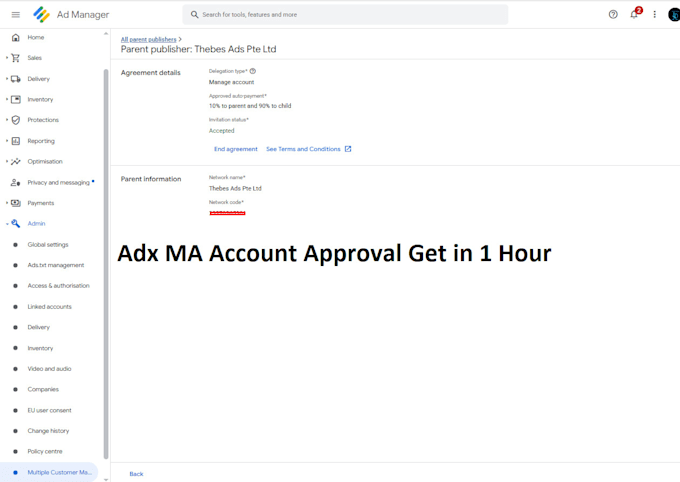The width and height of the screenshot is (680, 482).
Task: Open Inventory under Admin
Action: [x=40, y=348]
